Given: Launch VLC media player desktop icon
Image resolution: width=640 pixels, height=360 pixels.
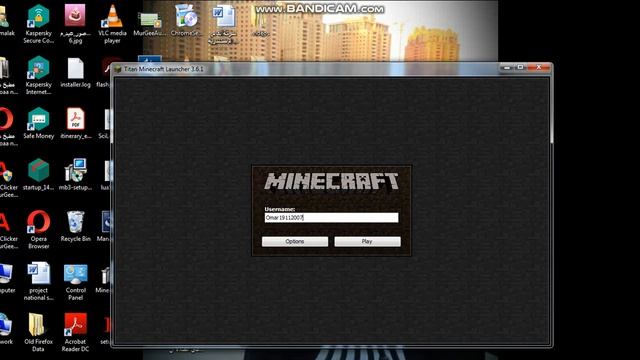Looking at the screenshot, I should (x=112, y=24).
